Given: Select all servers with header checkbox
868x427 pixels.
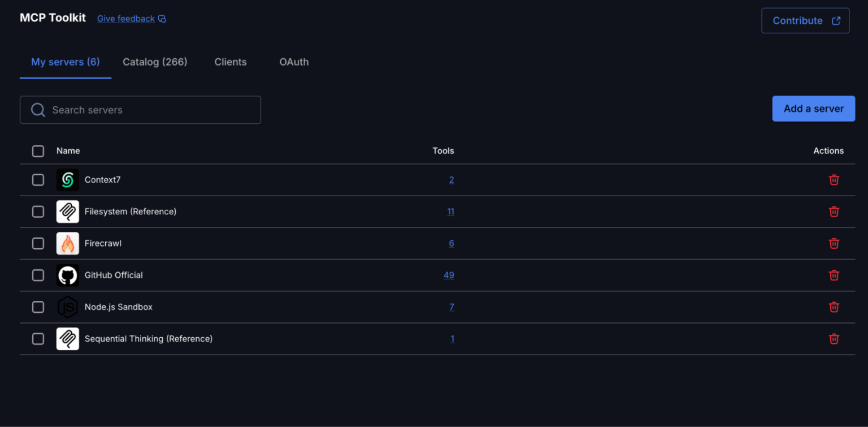Looking at the screenshot, I should [38, 151].
